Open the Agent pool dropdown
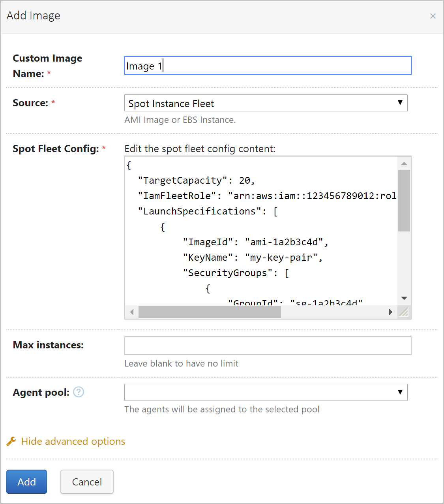This screenshot has height=504, width=444. click(x=266, y=392)
